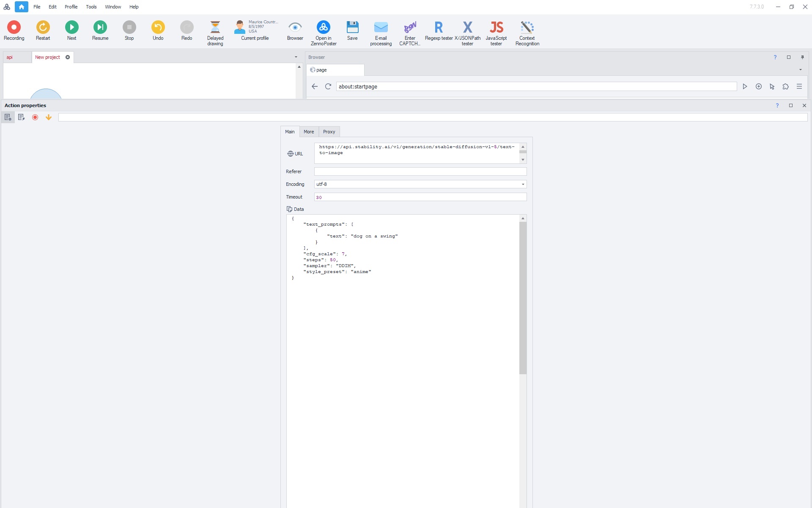The image size is (812, 508).
Task: Click the Stop button in the toolbar
Action: (x=129, y=30)
